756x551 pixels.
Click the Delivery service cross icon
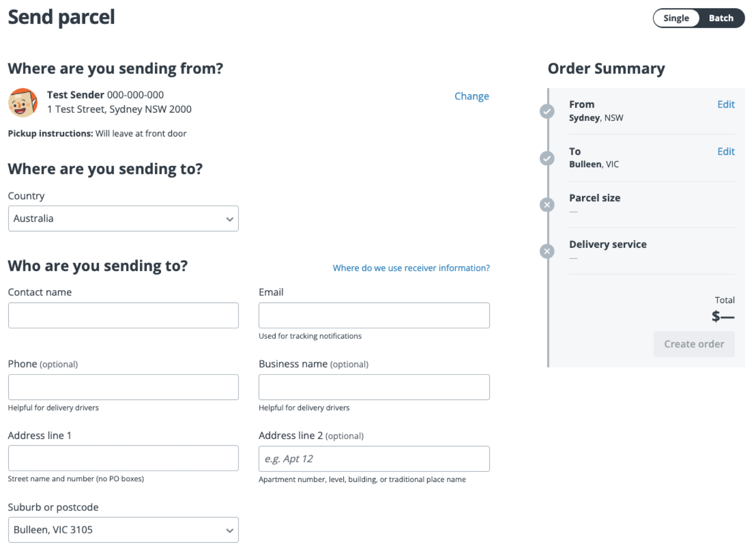click(547, 251)
